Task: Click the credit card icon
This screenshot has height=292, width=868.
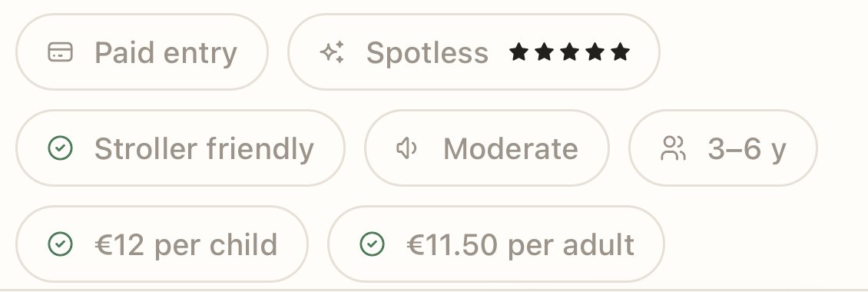Action: coord(61,52)
